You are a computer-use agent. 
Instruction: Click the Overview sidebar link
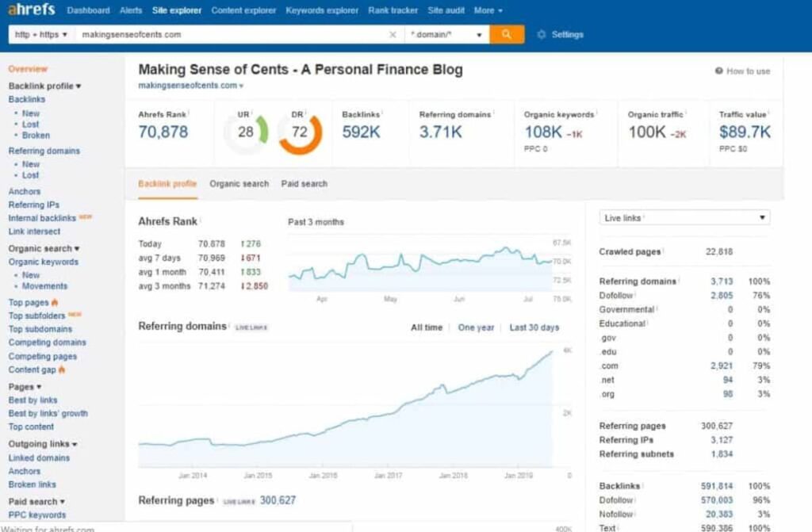pyautogui.click(x=28, y=69)
